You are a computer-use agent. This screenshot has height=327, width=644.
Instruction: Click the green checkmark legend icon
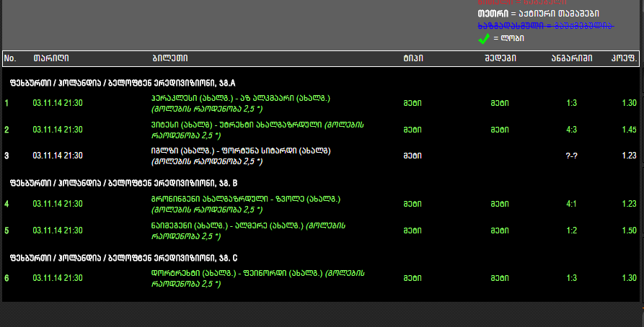click(x=484, y=39)
